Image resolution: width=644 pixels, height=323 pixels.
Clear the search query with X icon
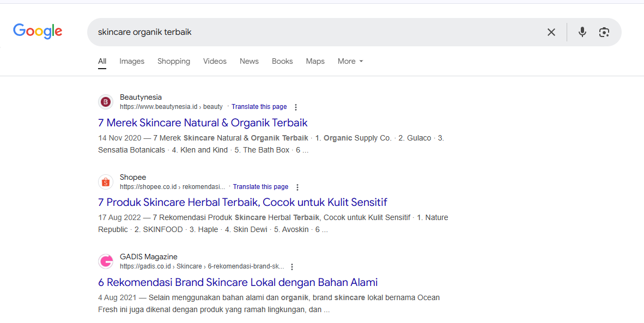[551, 32]
